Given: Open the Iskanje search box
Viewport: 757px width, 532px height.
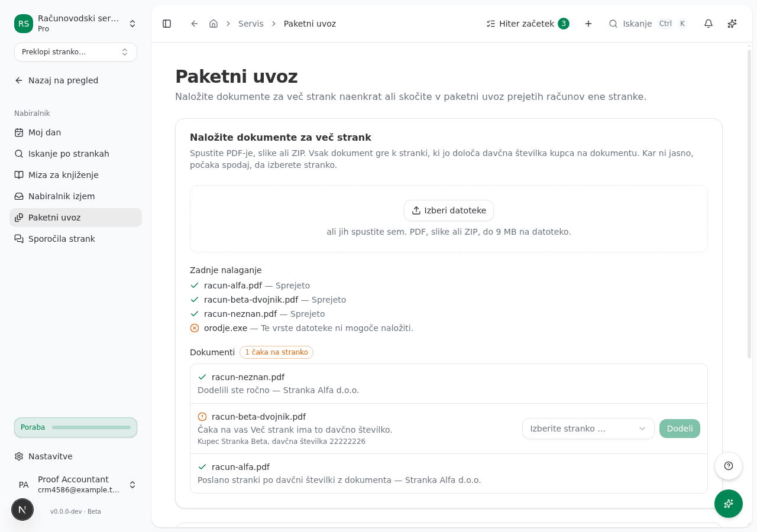Looking at the screenshot, I should click(x=648, y=24).
